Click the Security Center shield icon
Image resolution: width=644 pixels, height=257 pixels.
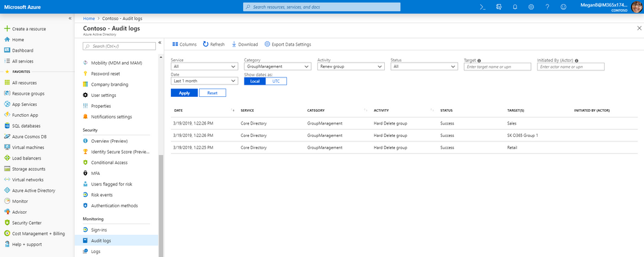click(x=7, y=223)
